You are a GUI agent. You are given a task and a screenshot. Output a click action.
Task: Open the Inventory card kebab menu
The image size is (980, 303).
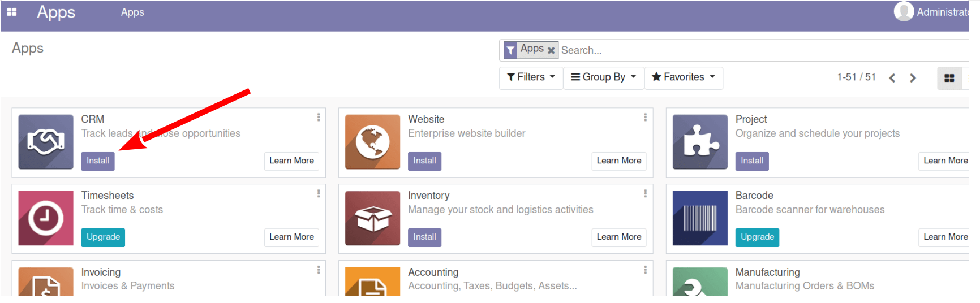pos(646,194)
